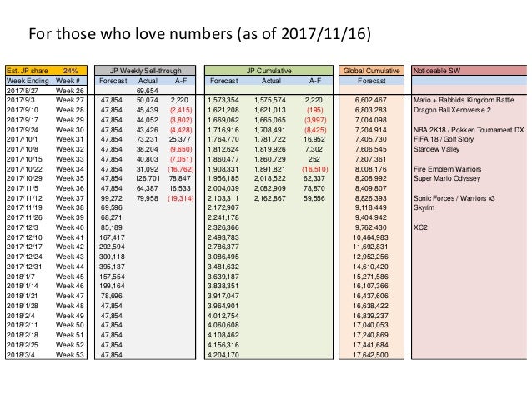Select cumulative A-F value 62,337

point(314,178)
